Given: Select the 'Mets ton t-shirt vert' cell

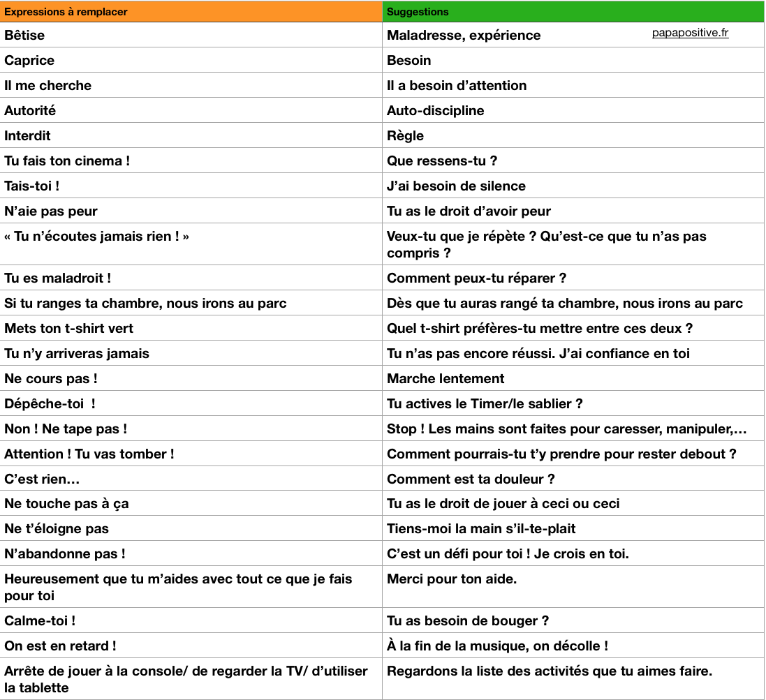Looking at the screenshot, I should [68, 328].
